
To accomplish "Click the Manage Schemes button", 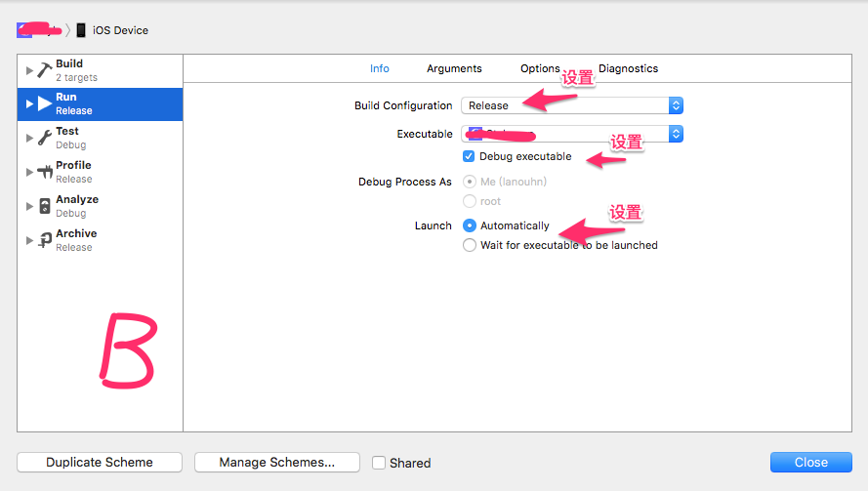I will (x=277, y=463).
